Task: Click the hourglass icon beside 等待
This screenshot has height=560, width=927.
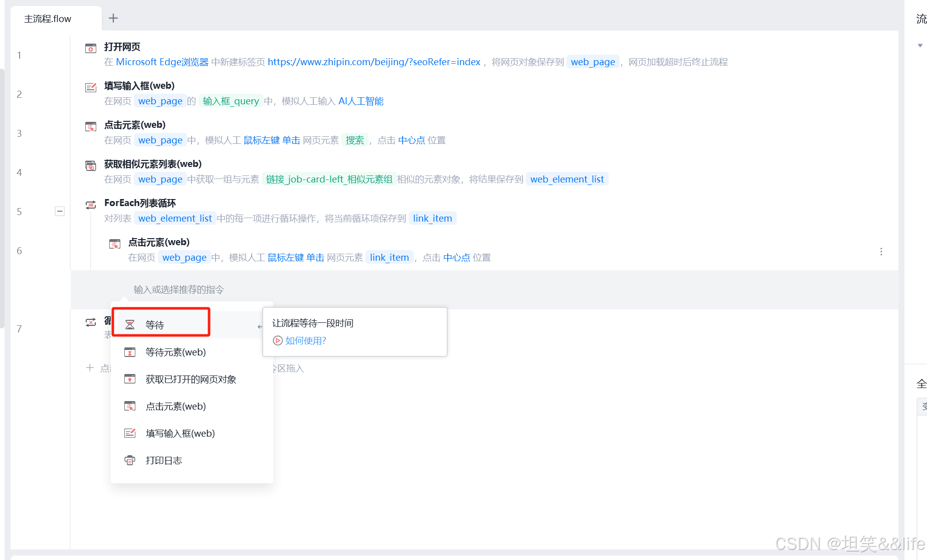Action: (130, 325)
